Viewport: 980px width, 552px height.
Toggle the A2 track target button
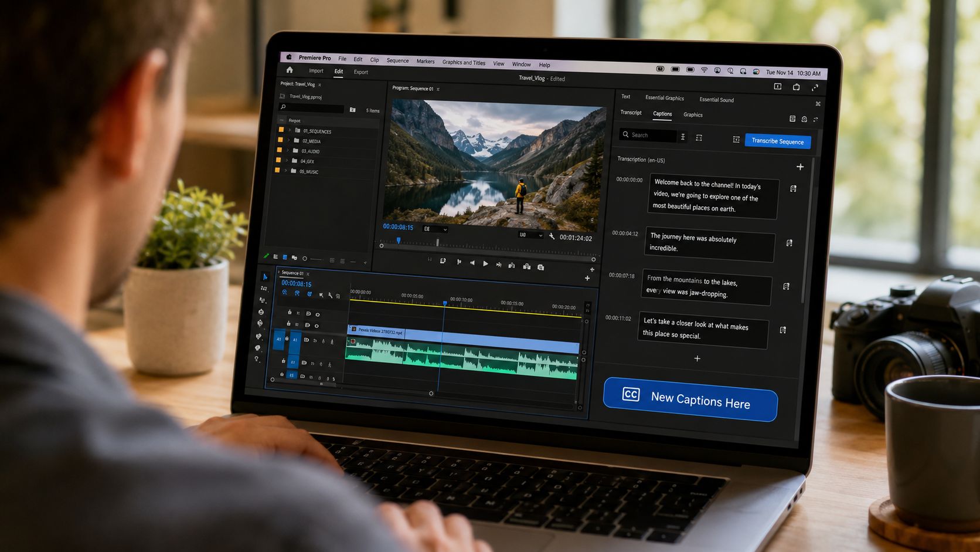tap(293, 363)
